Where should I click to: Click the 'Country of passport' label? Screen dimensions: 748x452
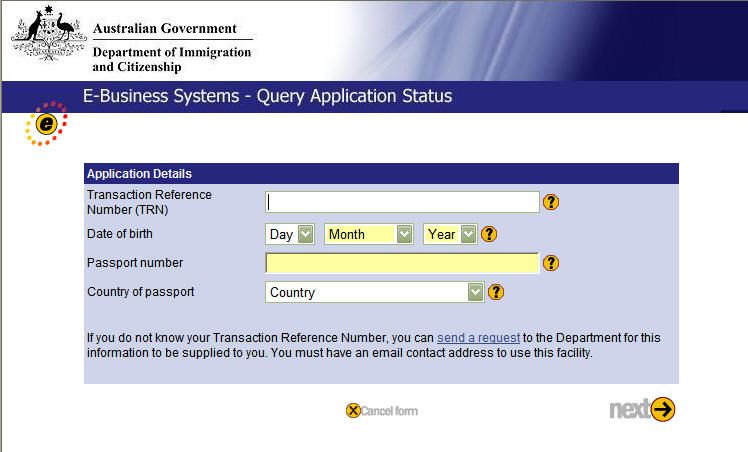pyautogui.click(x=141, y=292)
